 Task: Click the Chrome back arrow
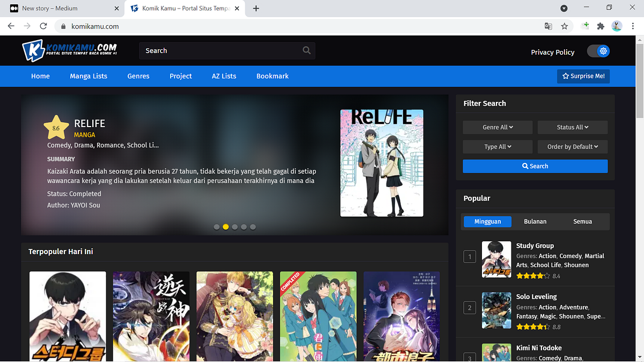click(11, 26)
